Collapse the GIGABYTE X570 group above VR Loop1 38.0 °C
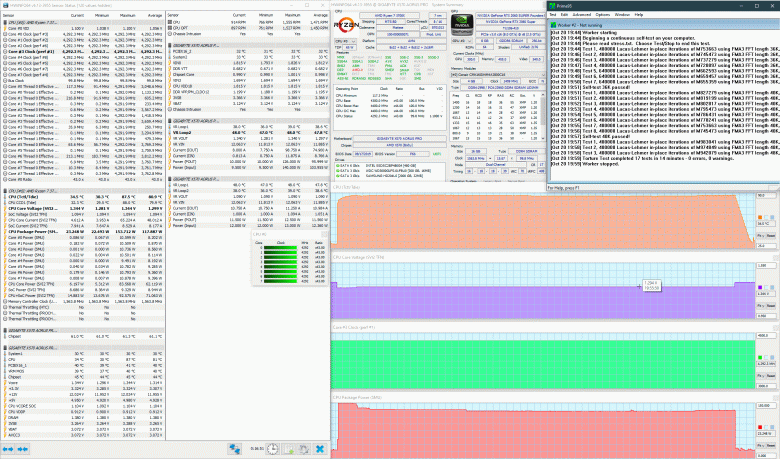Image resolution: width=780 pixels, height=459 pixels. [247, 121]
